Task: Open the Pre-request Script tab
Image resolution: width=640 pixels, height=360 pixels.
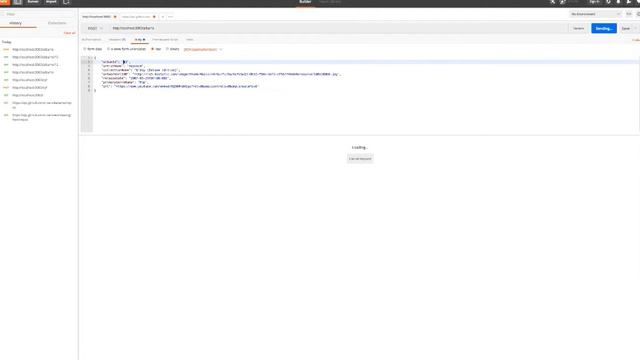Action: 165,40
